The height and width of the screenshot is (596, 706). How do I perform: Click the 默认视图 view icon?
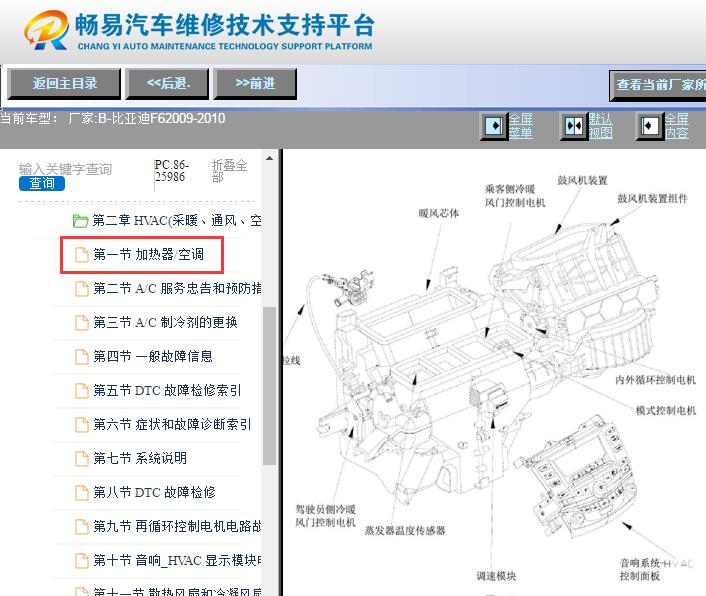pyautogui.click(x=574, y=126)
